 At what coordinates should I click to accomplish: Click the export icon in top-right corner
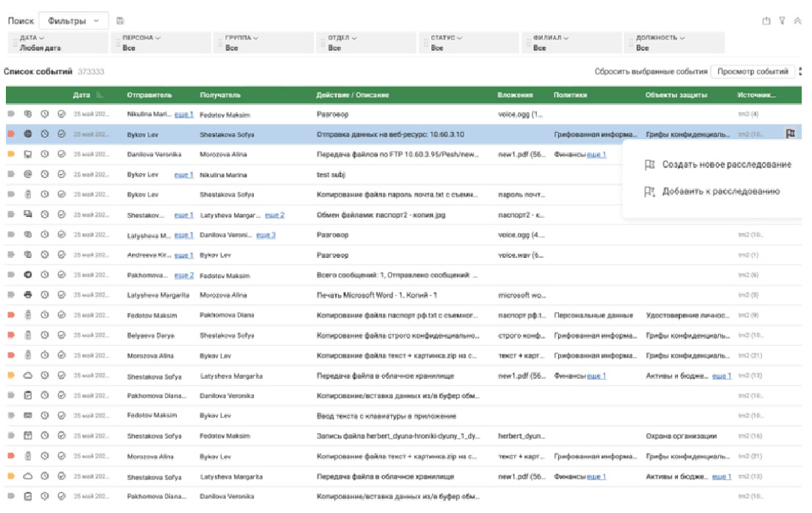click(767, 21)
